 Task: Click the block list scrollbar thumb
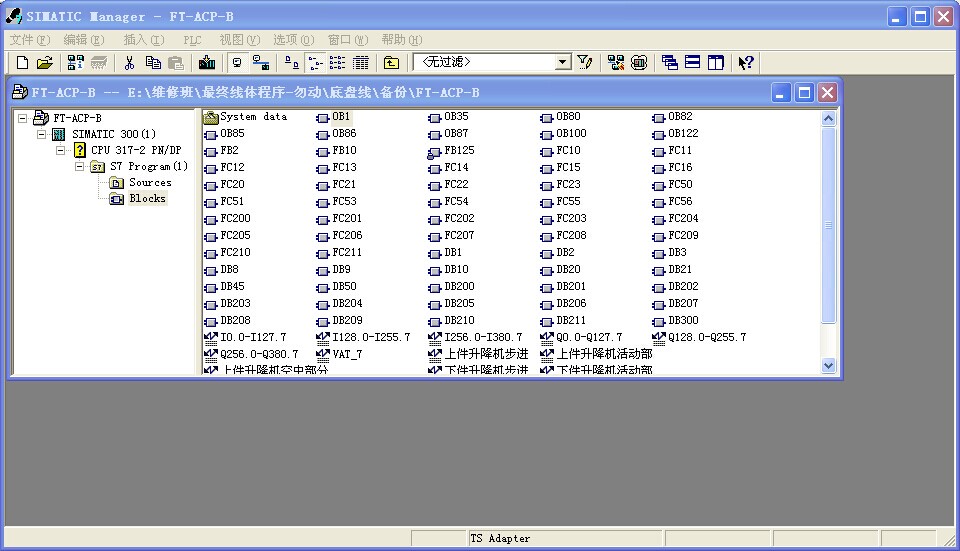coord(828,225)
